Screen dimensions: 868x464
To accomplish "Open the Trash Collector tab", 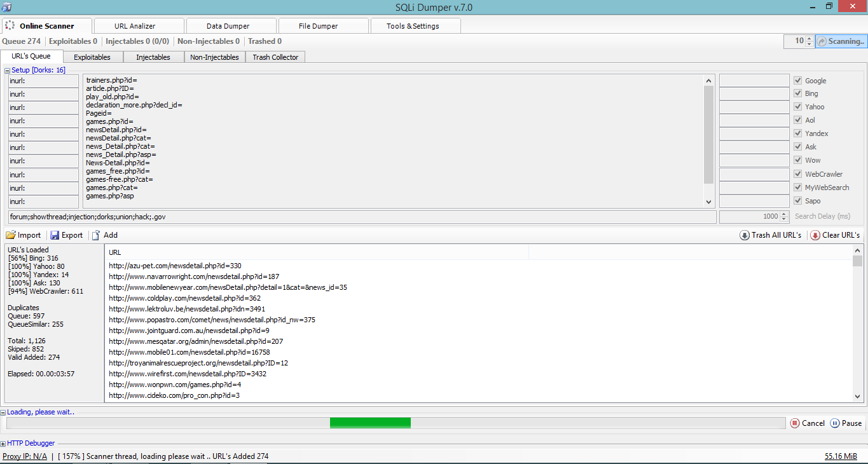I will pos(275,57).
